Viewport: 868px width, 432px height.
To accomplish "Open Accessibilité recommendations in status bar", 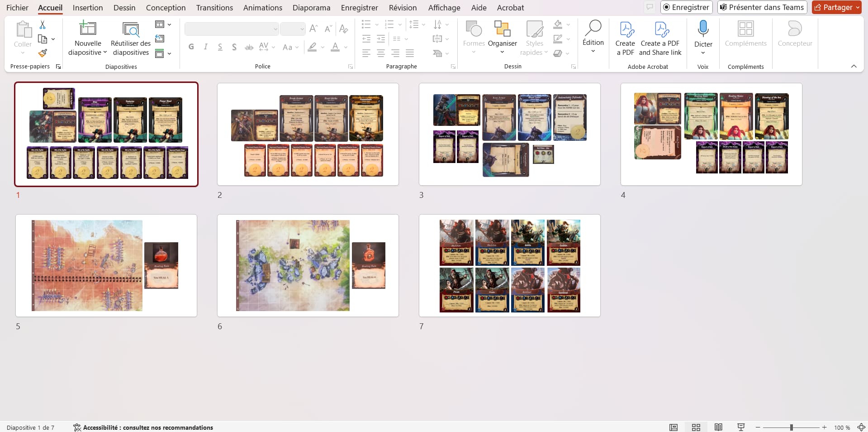I will coord(143,427).
